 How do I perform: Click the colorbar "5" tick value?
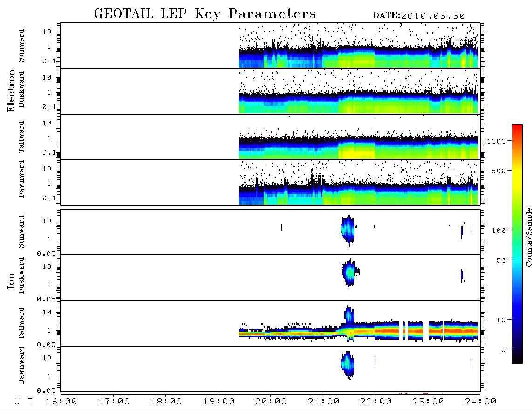click(x=504, y=350)
